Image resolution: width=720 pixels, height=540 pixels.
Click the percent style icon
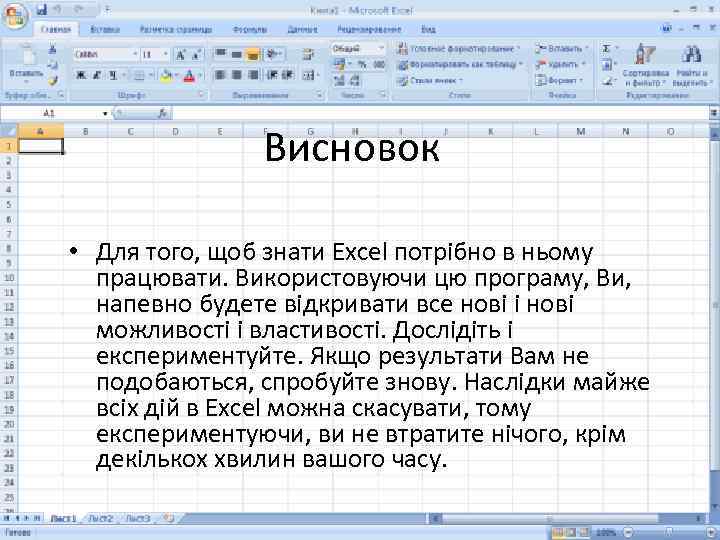[x=362, y=65]
